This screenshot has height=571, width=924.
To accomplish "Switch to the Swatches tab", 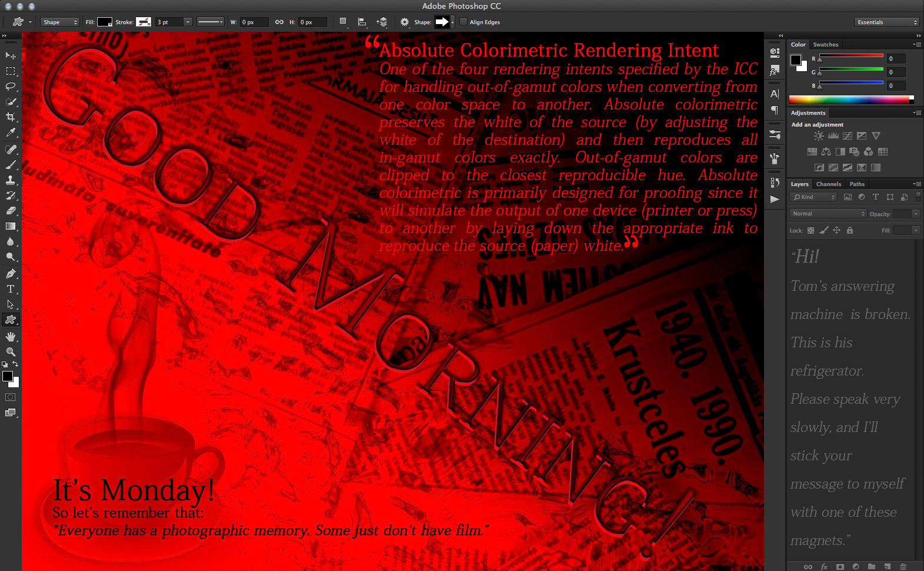I will (x=826, y=45).
